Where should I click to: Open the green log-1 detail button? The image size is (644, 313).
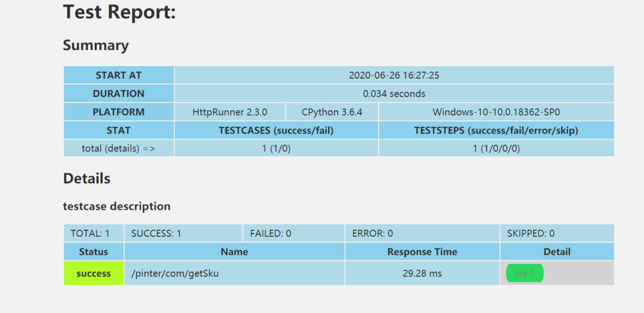pyautogui.click(x=525, y=273)
